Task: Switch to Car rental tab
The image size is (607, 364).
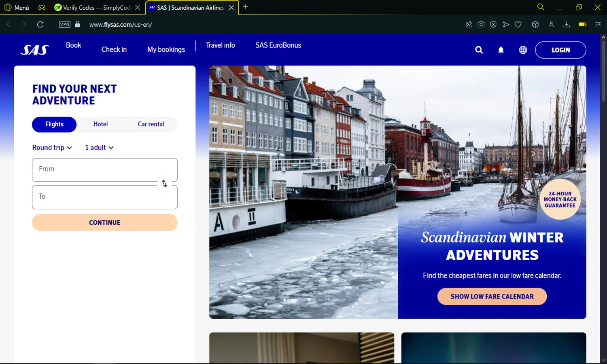Action: (x=151, y=124)
